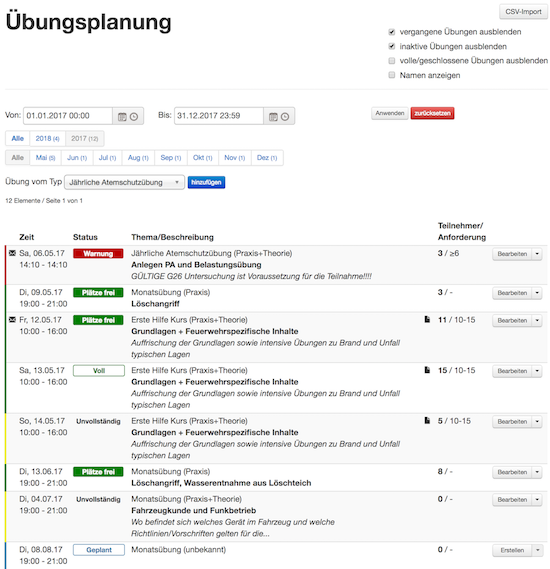Filter by month 'Okt (1)'
Image resolution: width=550 pixels, height=569 pixels.
click(202, 157)
